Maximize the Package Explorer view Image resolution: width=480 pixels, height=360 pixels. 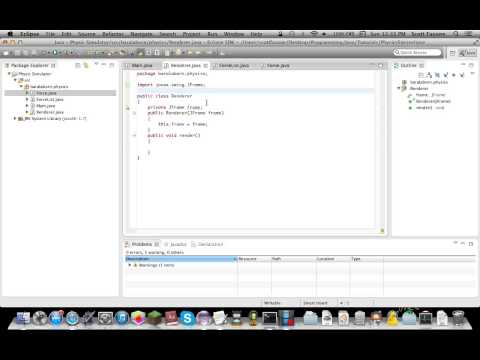click(x=112, y=65)
